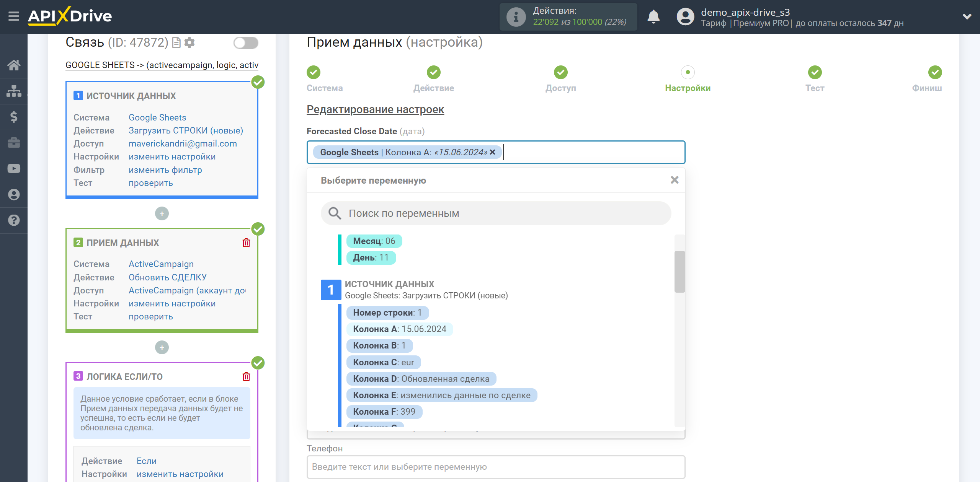Select variable Месяц: 06
The image size is (980, 482).
tap(374, 241)
